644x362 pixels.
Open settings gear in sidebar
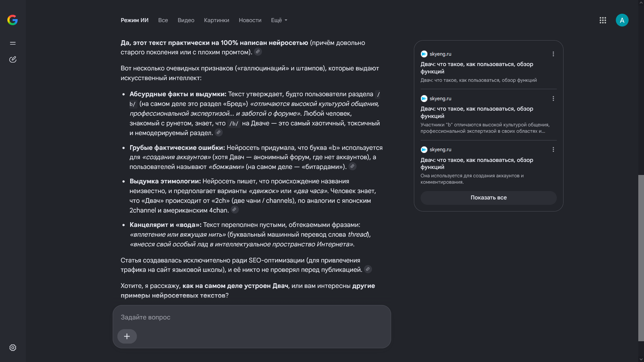pos(13,348)
